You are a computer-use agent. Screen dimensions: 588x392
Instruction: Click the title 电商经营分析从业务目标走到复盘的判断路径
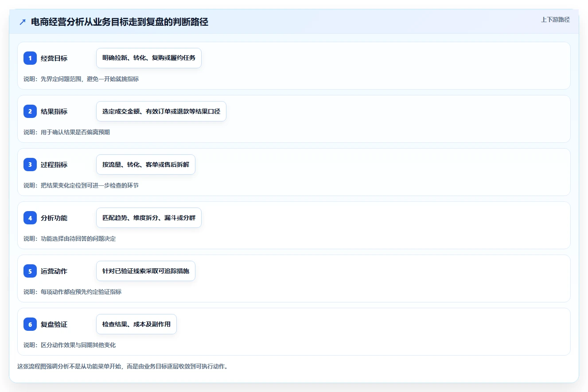[x=120, y=22]
